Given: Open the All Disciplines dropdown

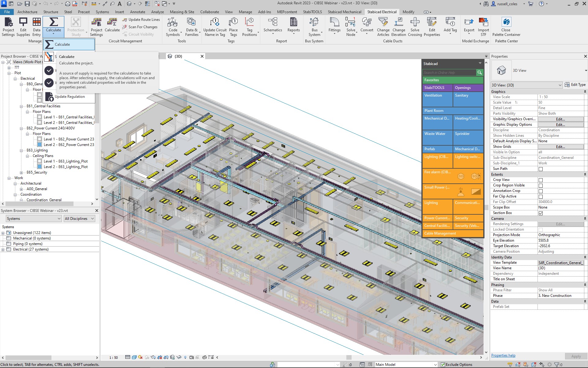Looking at the screenshot, I should point(79,219).
